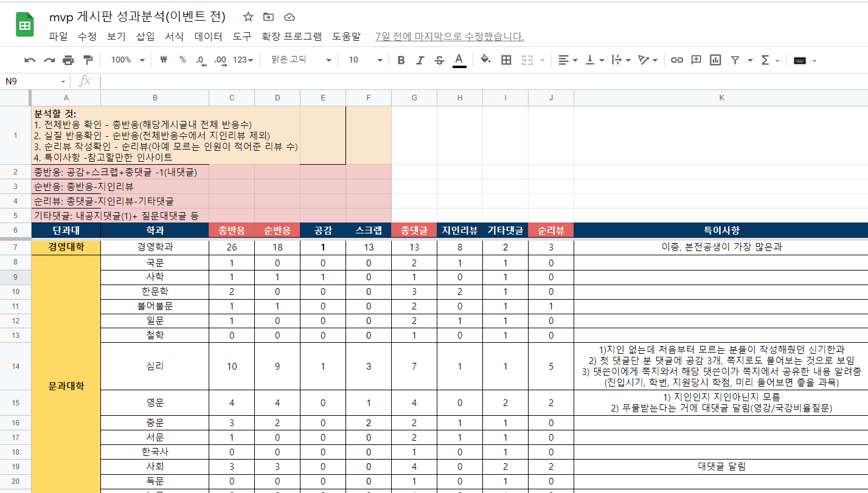The height and width of the screenshot is (493, 868).
Task: Check cloud save status icon
Action: point(290,17)
